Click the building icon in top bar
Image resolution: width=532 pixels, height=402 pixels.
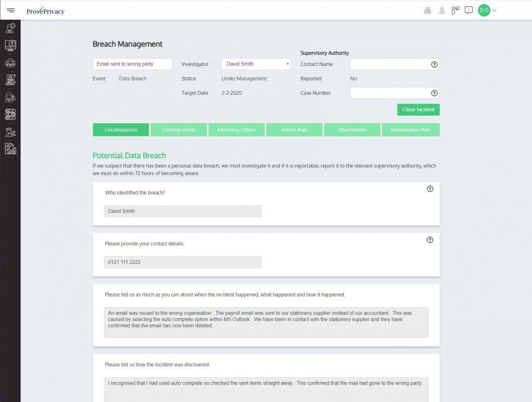click(x=428, y=11)
